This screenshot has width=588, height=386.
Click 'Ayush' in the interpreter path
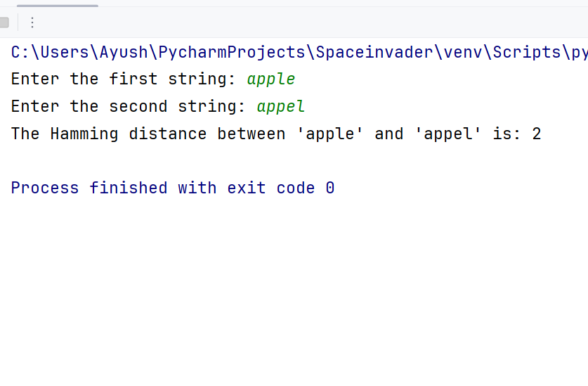click(124, 52)
